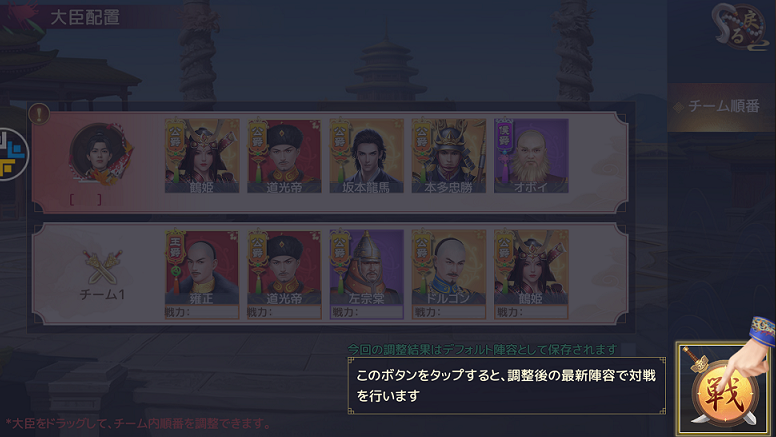Tap the exclamation warning icon
776x437 pixels.
(x=39, y=114)
